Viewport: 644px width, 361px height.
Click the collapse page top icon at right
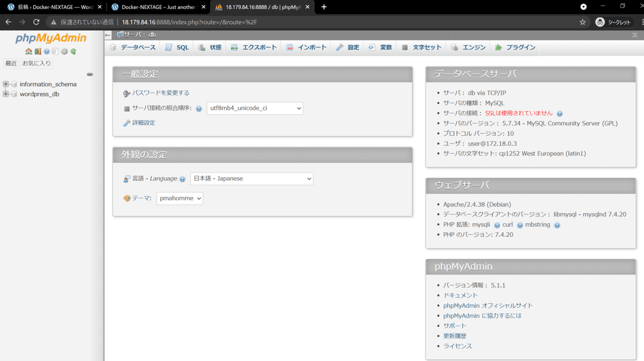[x=635, y=35]
